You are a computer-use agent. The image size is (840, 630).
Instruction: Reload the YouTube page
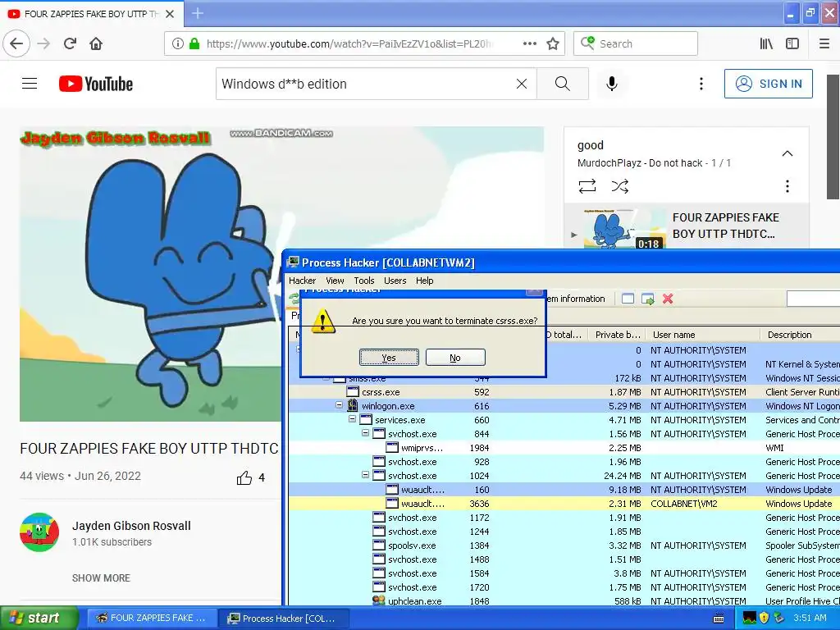tap(70, 43)
